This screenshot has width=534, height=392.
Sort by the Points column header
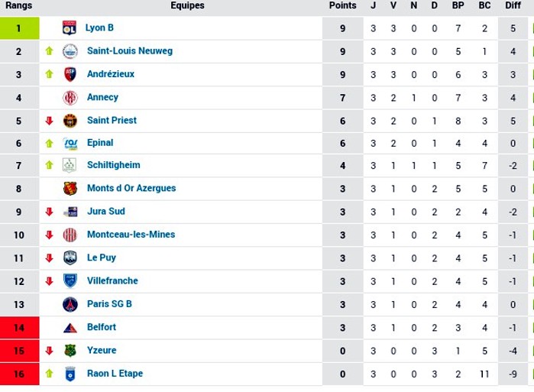click(x=342, y=5)
